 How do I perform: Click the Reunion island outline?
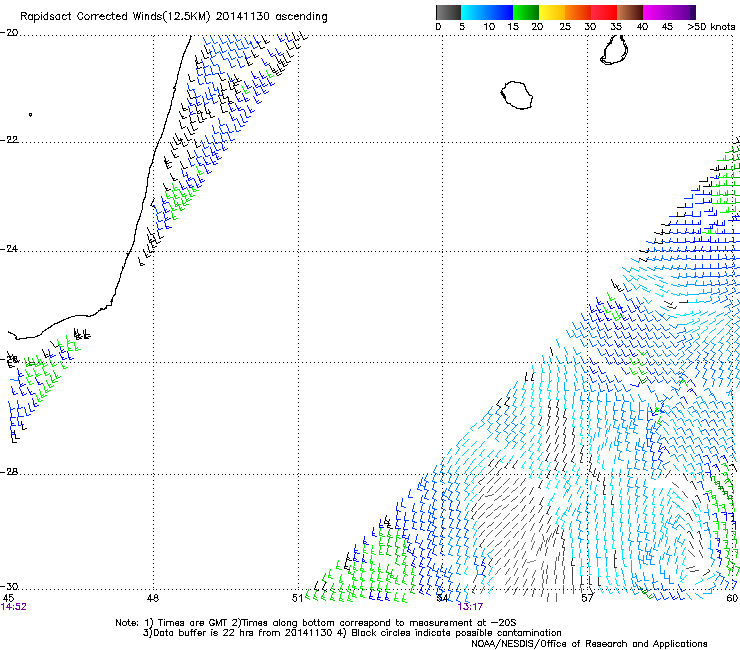coord(517,95)
